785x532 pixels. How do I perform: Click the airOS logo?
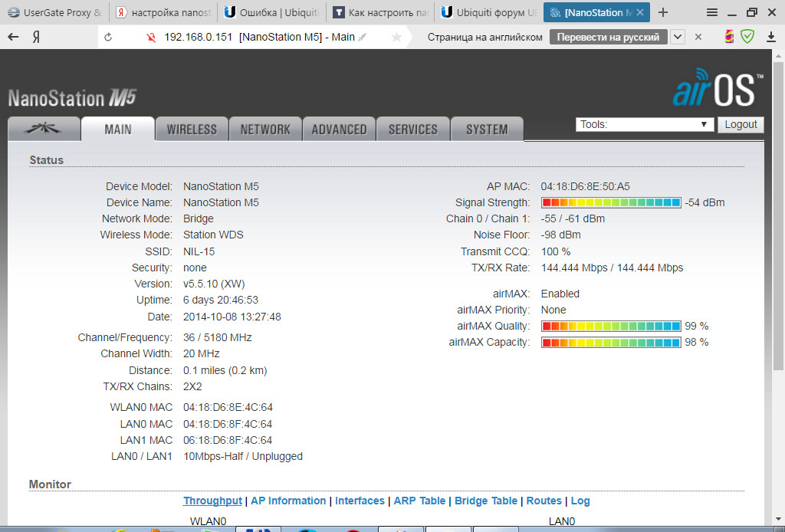tap(718, 88)
